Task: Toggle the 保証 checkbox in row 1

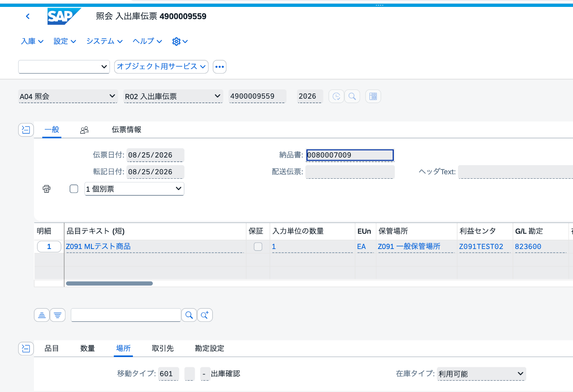Action: pos(258,247)
